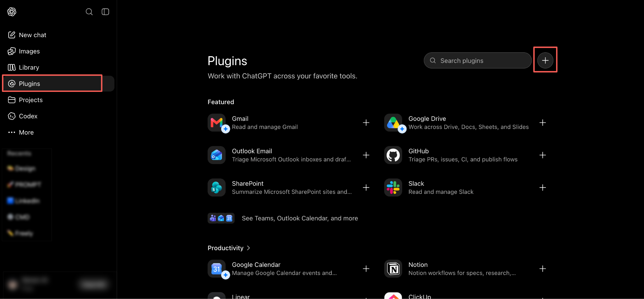Click 'Read and manage Slack' description
Image resolution: width=644 pixels, height=299 pixels.
tap(441, 192)
